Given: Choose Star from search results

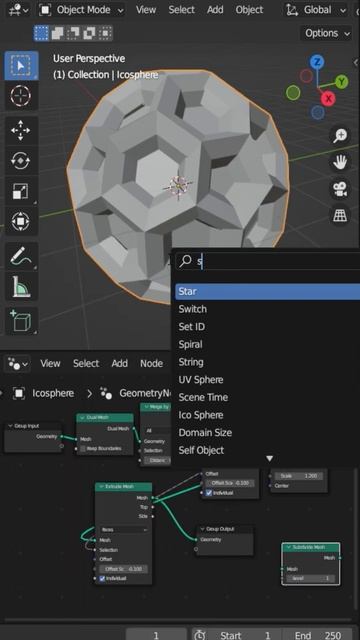Looking at the screenshot, I should (x=268, y=291).
